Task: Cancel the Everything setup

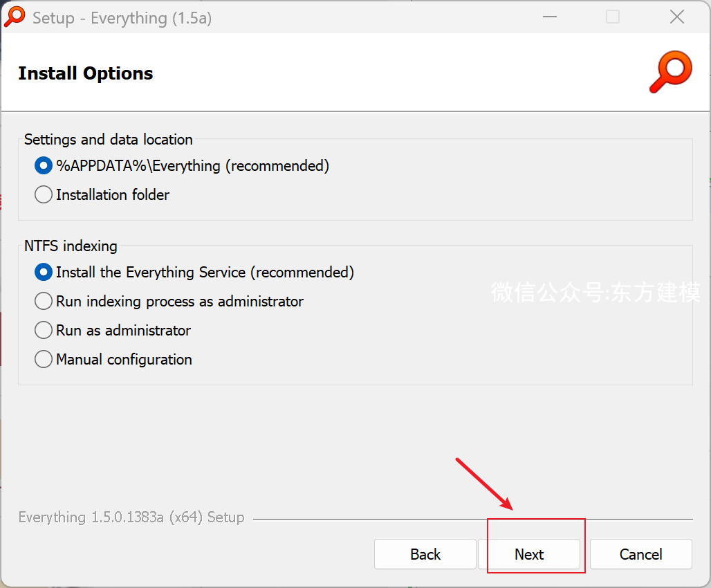Action: 640,554
